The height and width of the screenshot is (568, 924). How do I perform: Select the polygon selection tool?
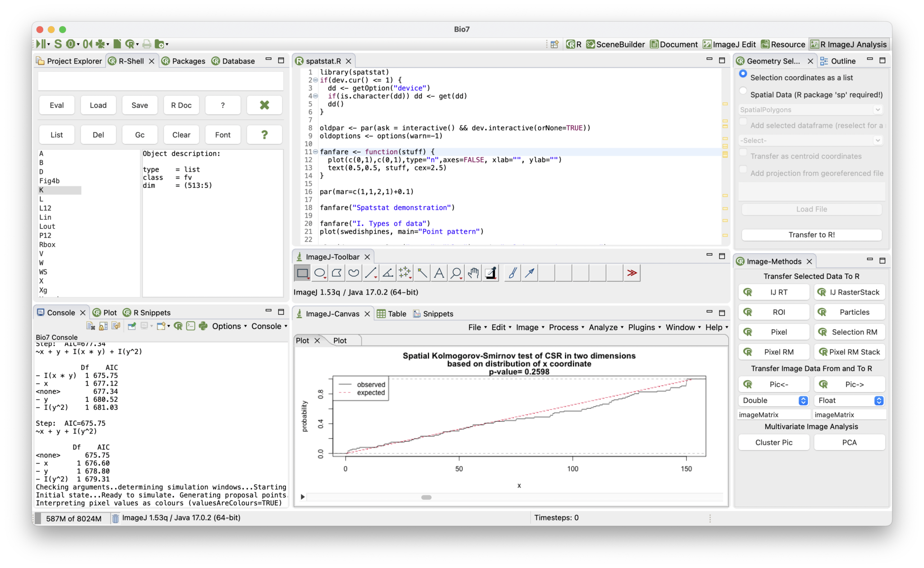(337, 273)
